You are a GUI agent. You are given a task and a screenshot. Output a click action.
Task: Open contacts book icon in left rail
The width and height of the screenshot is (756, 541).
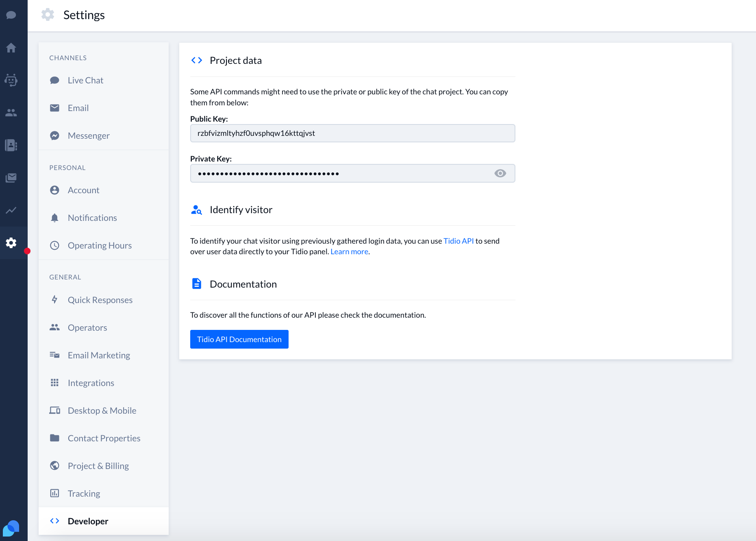11,145
